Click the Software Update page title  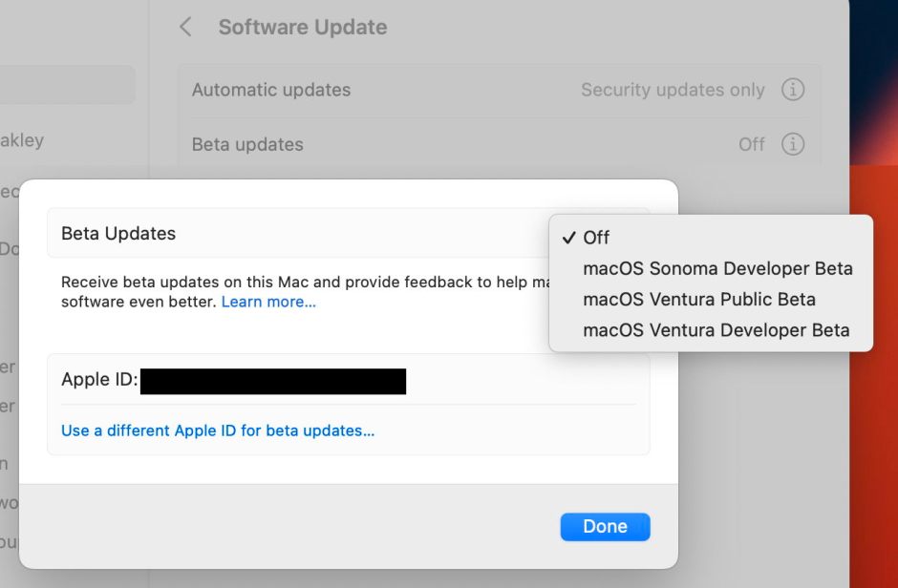click(x=303, y=27)
